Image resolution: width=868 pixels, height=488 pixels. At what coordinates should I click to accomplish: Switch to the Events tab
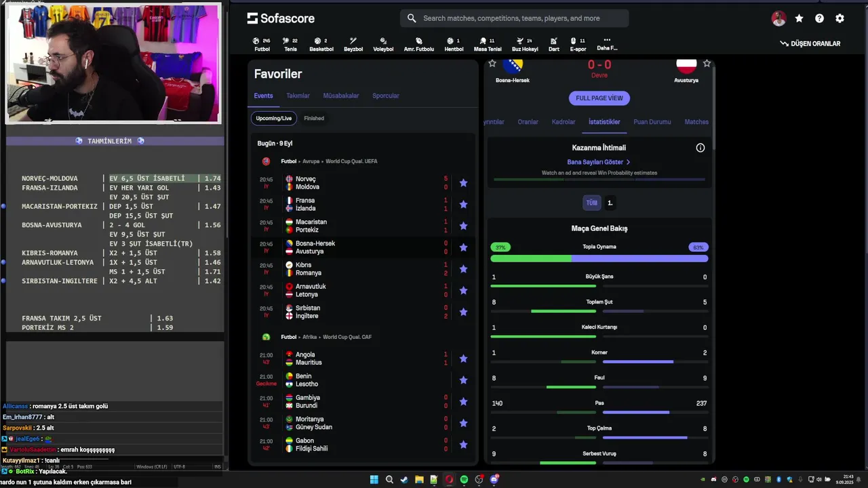(x=263, y=96)
